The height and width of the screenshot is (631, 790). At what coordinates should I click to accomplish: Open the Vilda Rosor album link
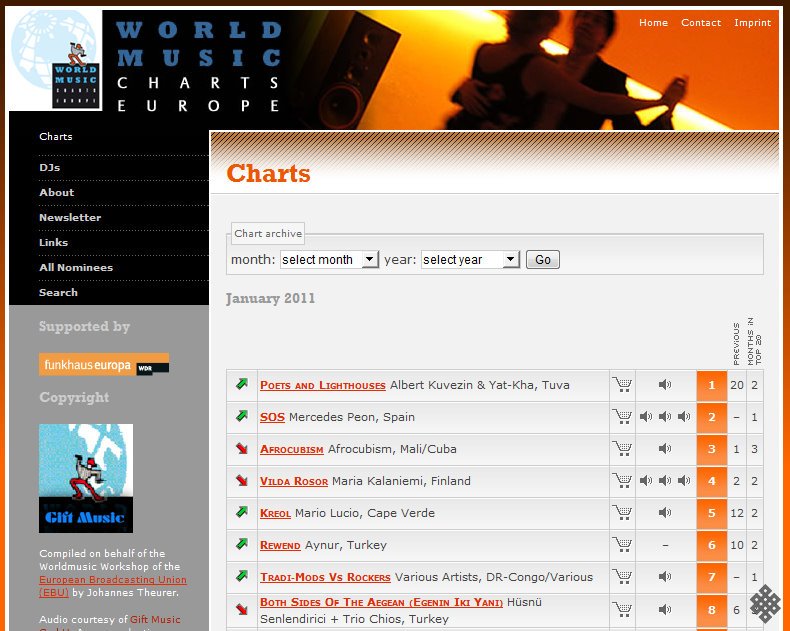pyautogui.click(x=294, y=481)
